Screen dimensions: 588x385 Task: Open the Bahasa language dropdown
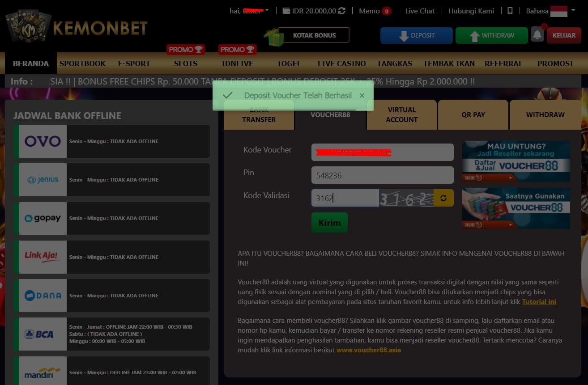pyautogui.click(x=550, y=11)
